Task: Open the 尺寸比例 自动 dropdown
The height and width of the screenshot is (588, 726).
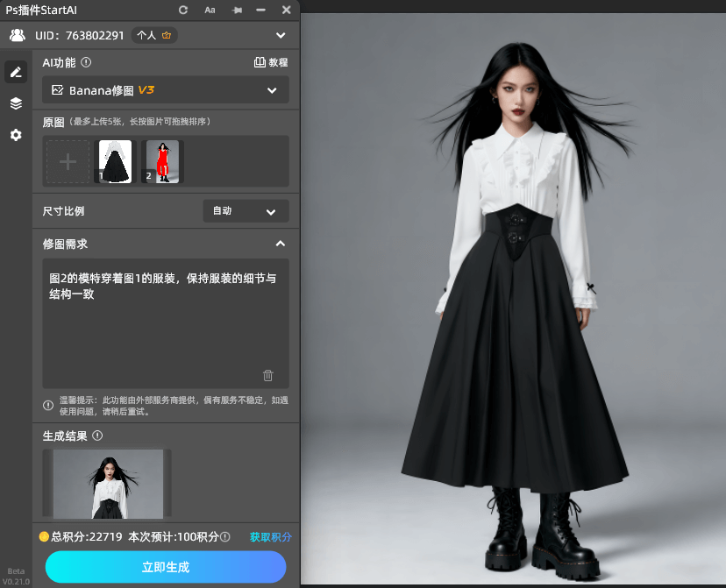Action: point(246,211)
